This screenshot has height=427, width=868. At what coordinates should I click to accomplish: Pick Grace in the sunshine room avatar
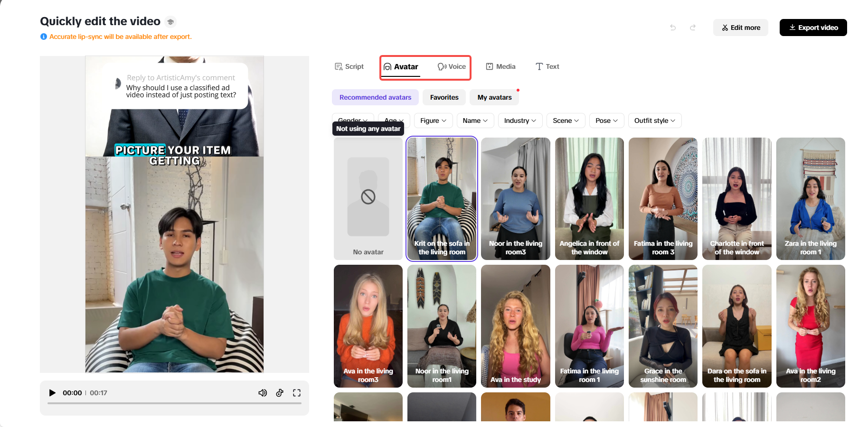663,326
